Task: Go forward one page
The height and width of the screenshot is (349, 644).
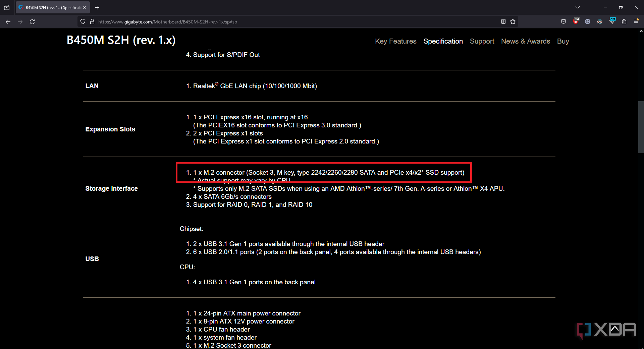Action: 20,22
